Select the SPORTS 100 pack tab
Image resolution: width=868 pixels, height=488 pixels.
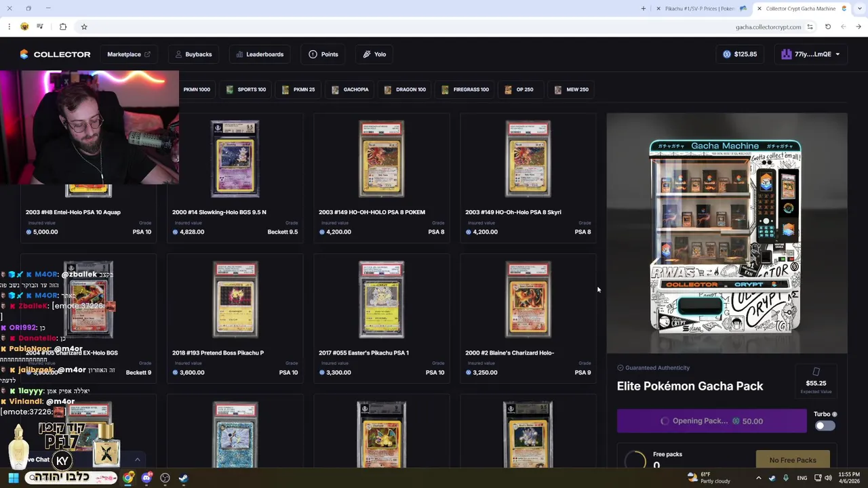click(x=245, y=89)
